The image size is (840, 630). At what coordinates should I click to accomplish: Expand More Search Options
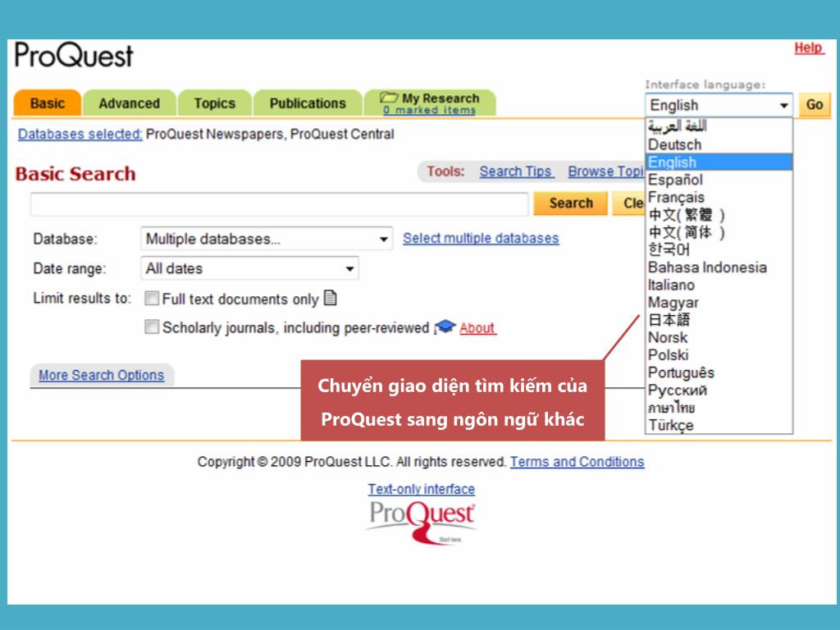[101, 375]
